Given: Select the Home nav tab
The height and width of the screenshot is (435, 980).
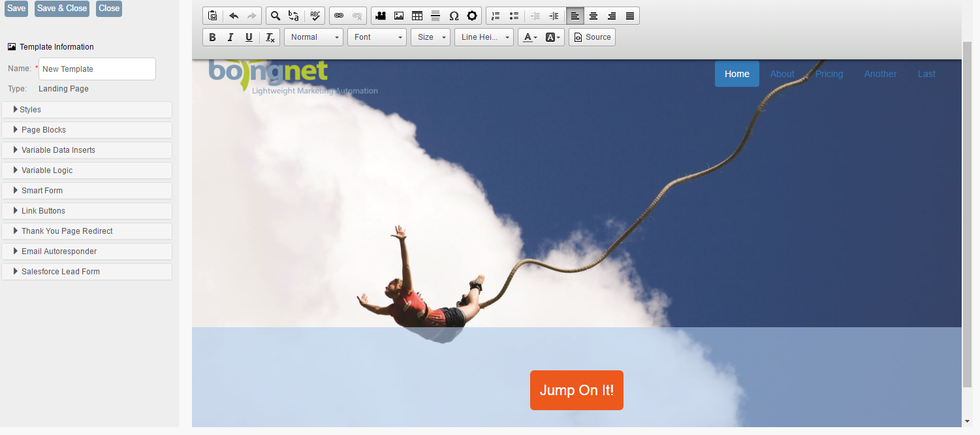Looking at the screenshot, I should point(737,74).
